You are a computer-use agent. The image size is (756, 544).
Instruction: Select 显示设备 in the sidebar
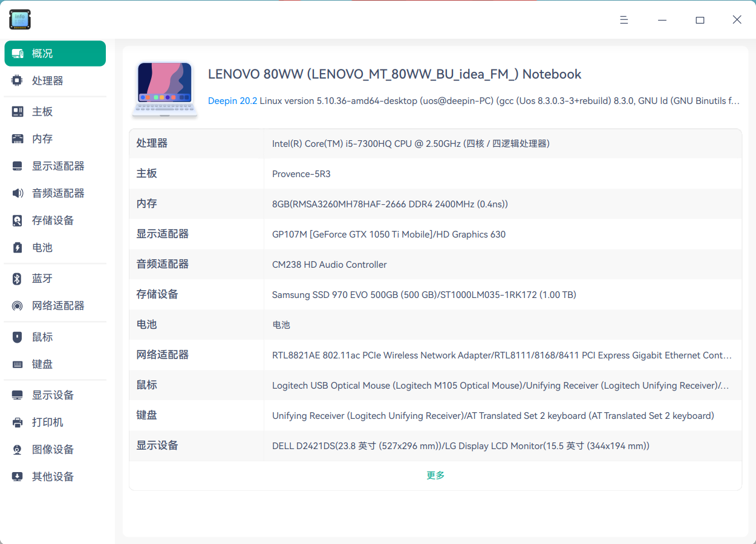point(55,395)
